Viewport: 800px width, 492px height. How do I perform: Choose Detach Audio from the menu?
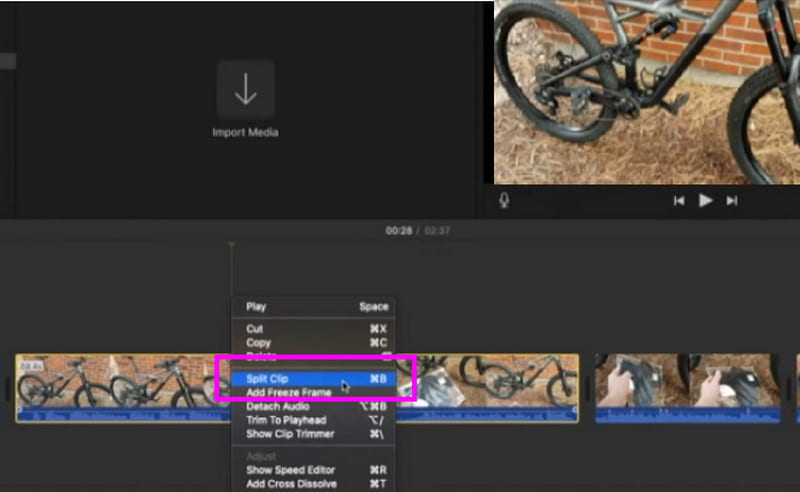[313, 406]
